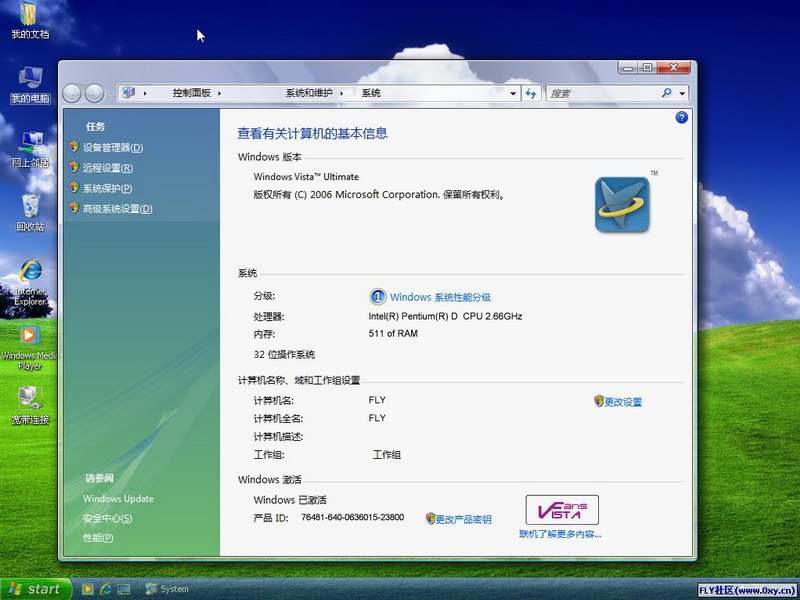Click the VistaFans logo image

coord(562,510)
